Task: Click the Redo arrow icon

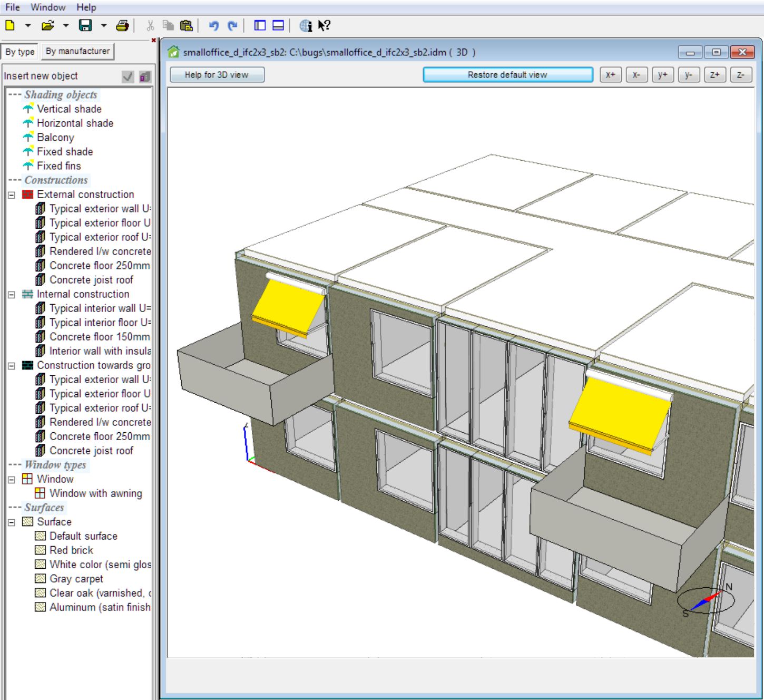Action: pos(232,25)
